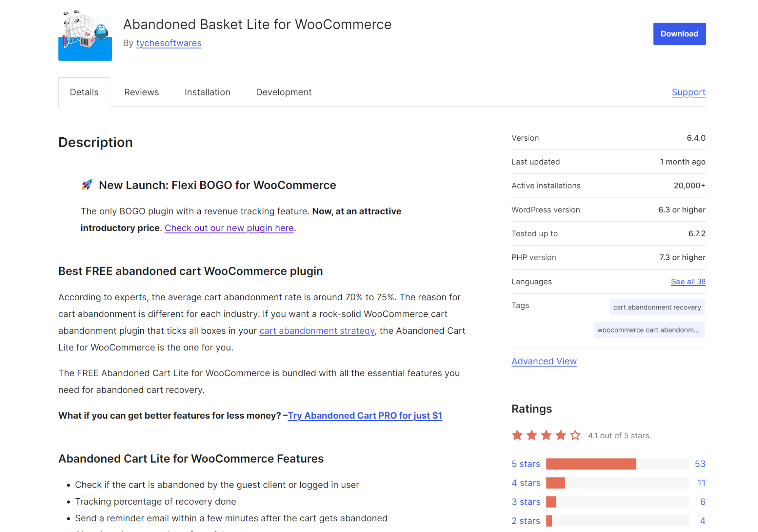Click the star rating icons row

(x=546, y=435)
